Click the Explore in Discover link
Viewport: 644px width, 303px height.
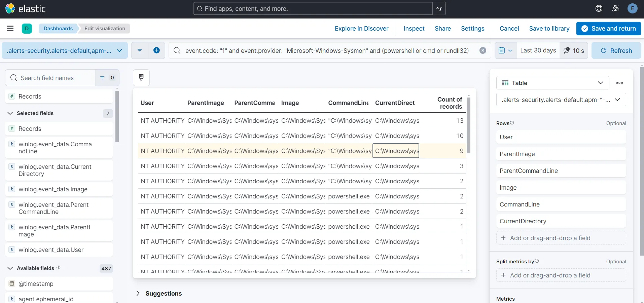pos(361,29)
